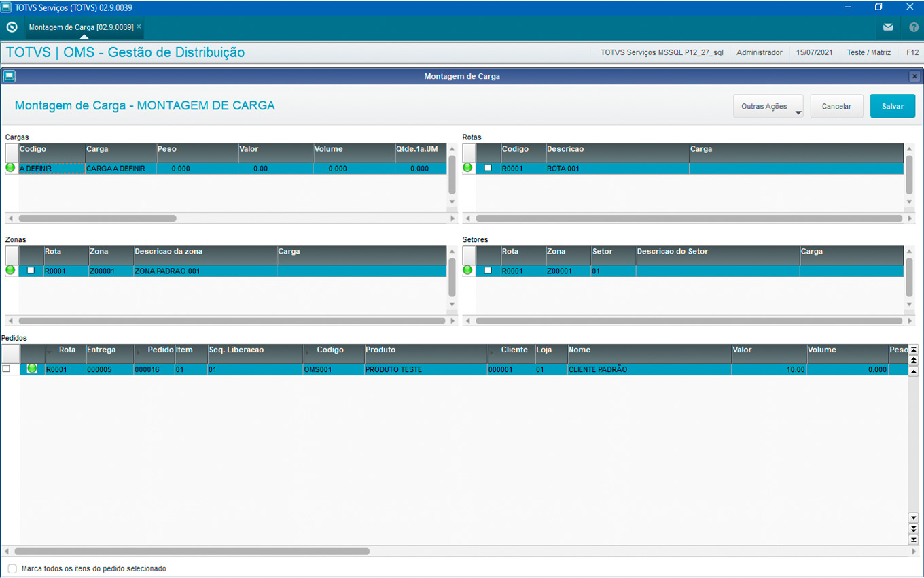Image resolution: width=924 pixels, height=578 pixels.
Task: Select the A DEFINIR codigo cell
Action: pyautogui.click(x=52, y=169)
